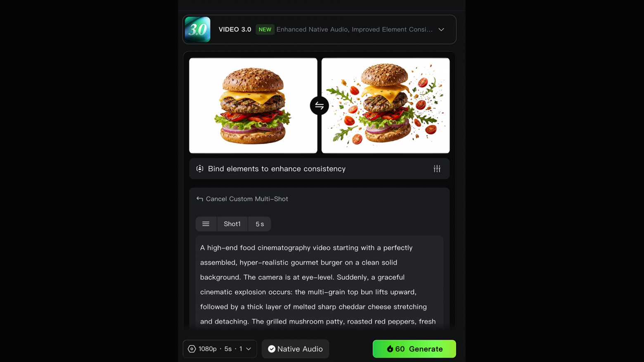Viewport: 644px width, 362px height.
Task: Click the NEW badge on the model bar
Action: [265, 30]
